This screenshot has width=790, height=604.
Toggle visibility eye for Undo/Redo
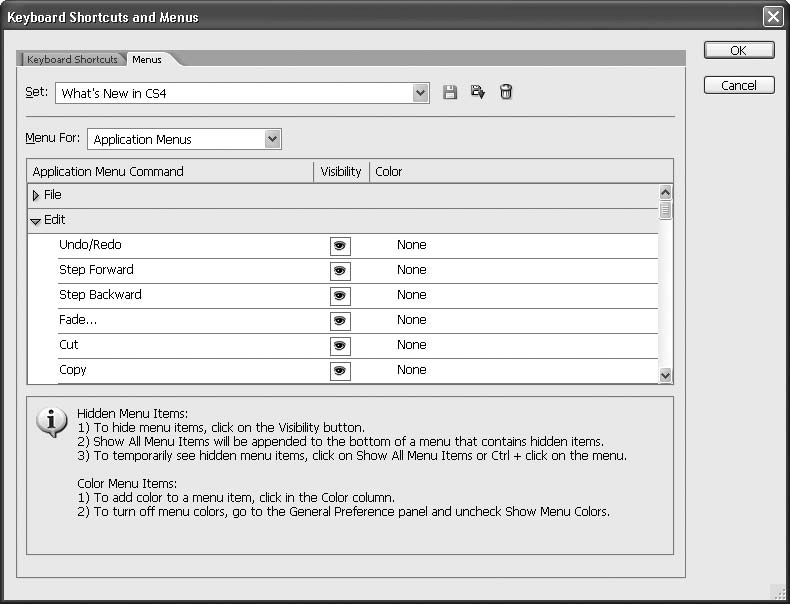[x=340, y=245]
